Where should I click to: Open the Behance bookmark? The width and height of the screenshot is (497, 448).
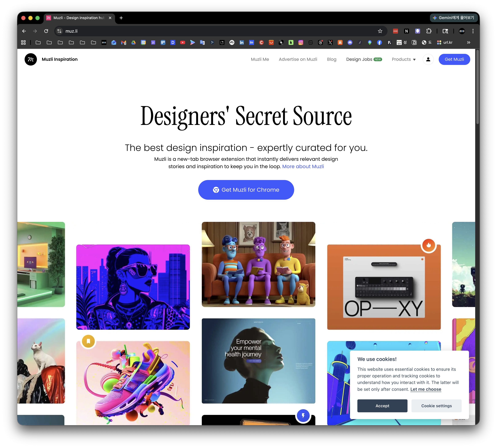251,43
